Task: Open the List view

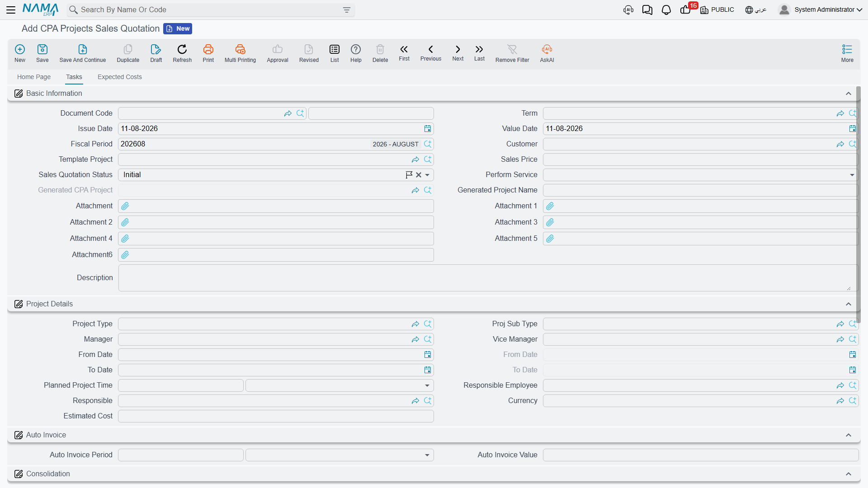Action: 335,53
